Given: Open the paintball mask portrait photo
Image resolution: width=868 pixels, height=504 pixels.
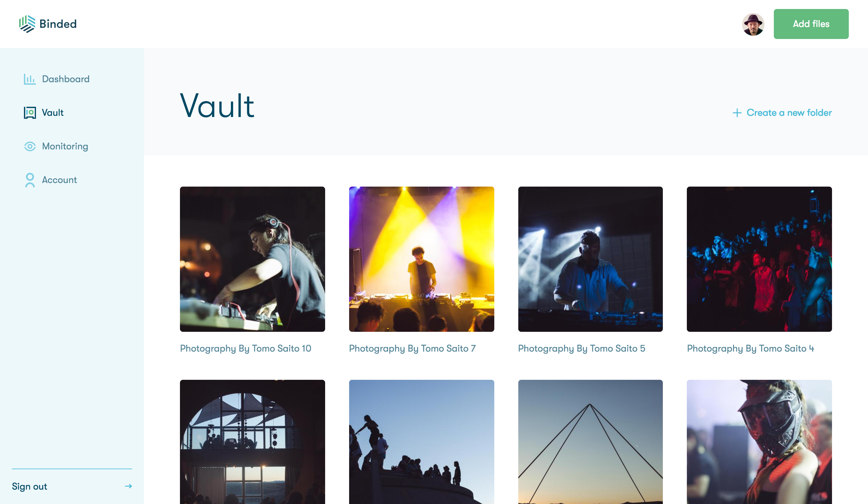Looking at the screenshot, I should (x=759, y=442).
